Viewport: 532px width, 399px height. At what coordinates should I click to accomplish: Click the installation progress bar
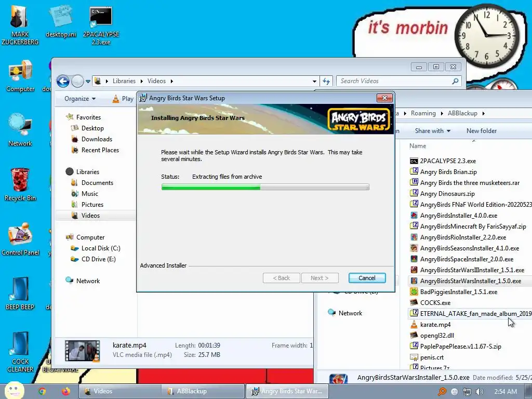click(265, 187)
